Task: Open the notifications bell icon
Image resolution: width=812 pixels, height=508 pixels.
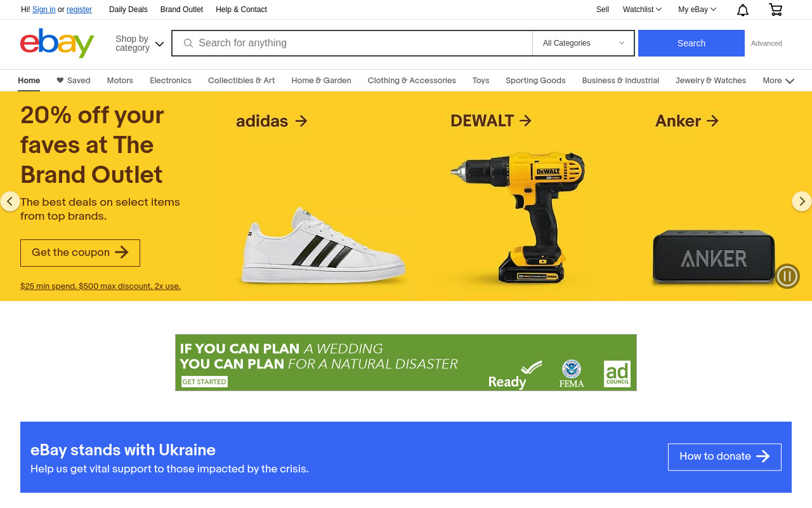Action: tap(742, 10)
